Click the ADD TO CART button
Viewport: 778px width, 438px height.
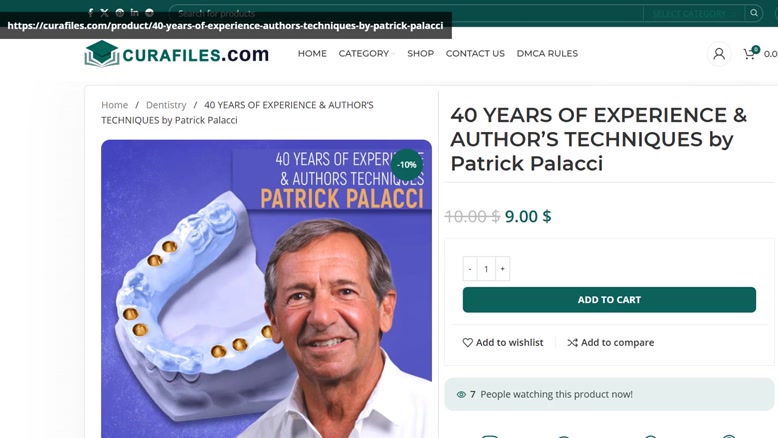pos(609,300)
